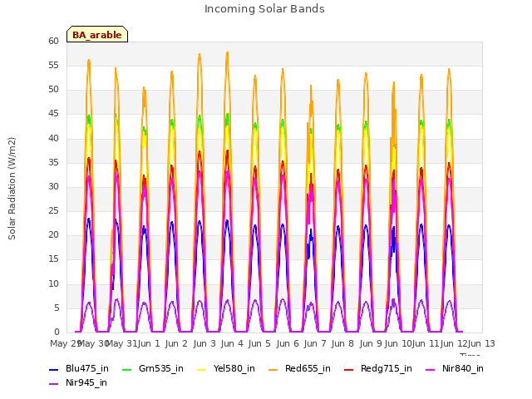Toggle the Redg715_in legend entry
The height and width of the screenshot is (399, 532).
[378, 368]
